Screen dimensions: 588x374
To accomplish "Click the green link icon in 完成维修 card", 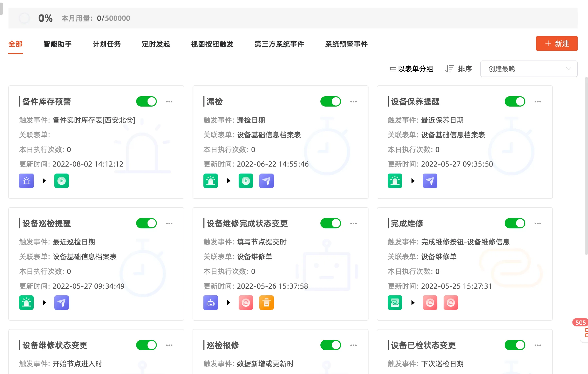I will (x=395, y=302).
